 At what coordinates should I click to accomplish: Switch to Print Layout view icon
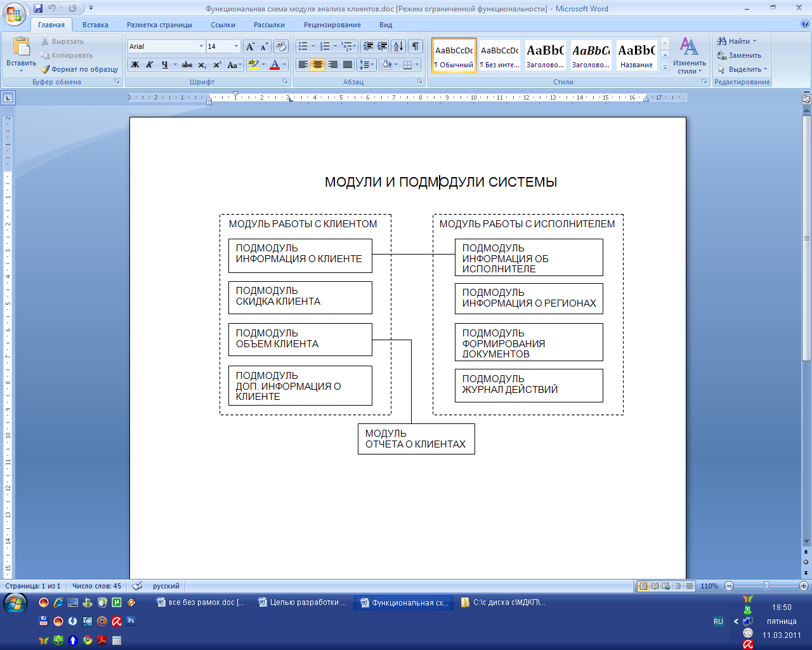tap(643, 586)
